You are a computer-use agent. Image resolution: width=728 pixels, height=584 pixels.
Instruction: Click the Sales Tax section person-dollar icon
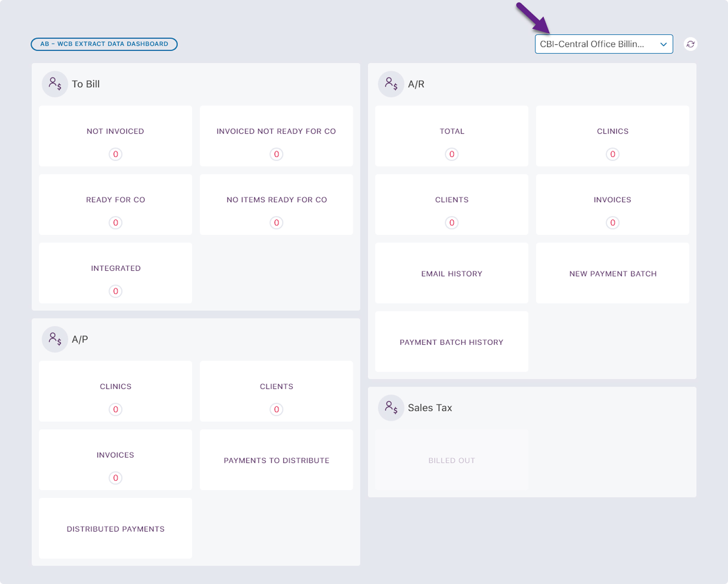391,408
